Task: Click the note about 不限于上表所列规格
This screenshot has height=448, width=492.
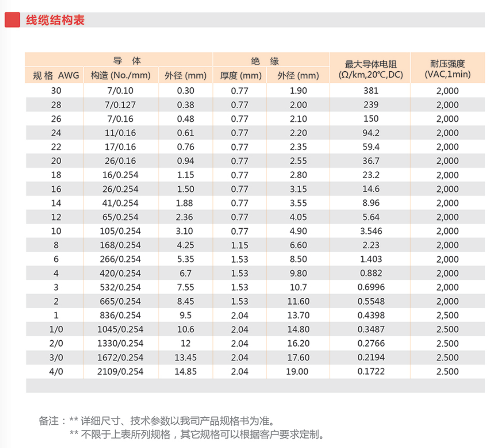Action: [197, 434]
